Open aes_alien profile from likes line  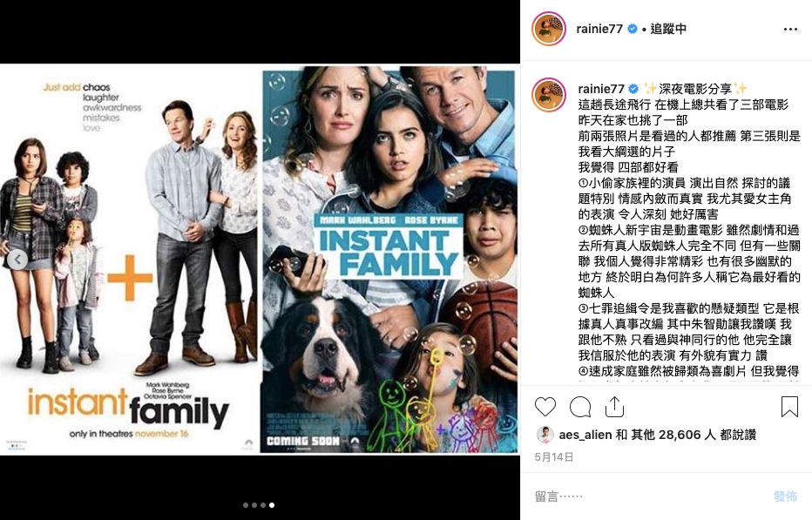tap(585, 435)
